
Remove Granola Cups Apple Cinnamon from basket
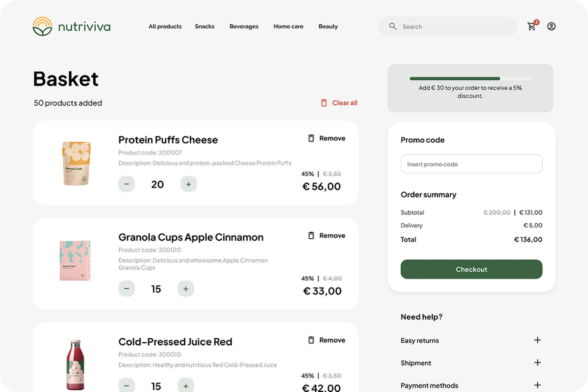(x=327, y=235)
